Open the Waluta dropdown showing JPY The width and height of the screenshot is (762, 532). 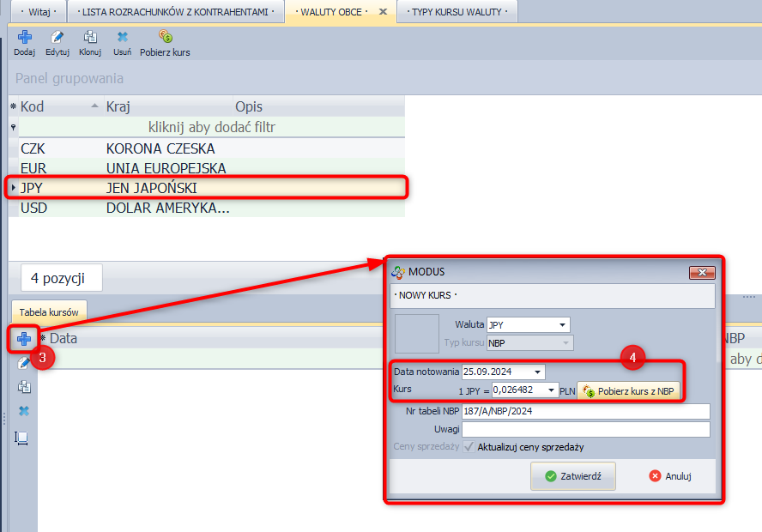point(563,325)
